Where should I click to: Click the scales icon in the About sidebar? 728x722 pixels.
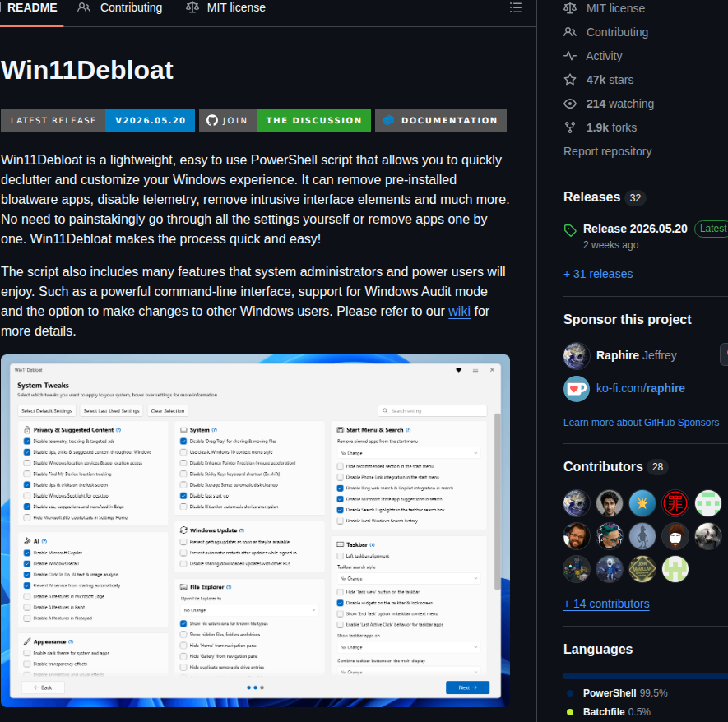[570, 8]
